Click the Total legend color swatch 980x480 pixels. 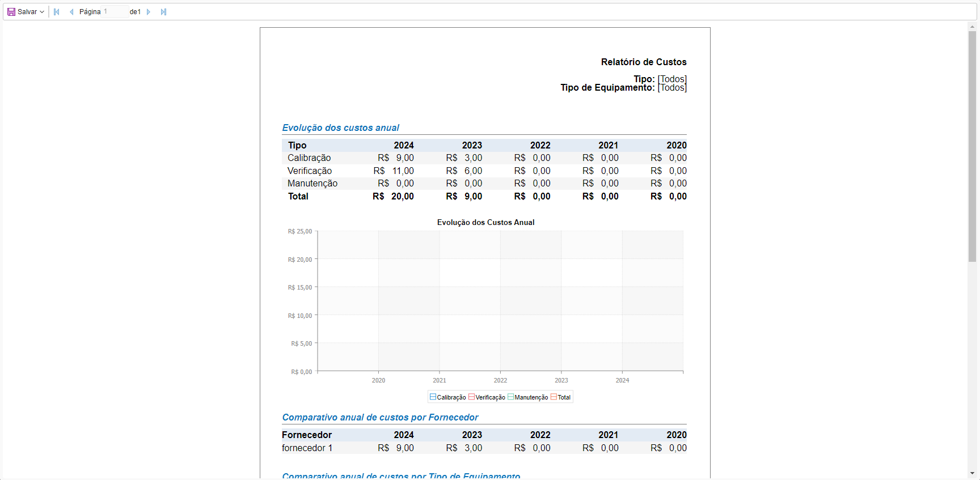tap(554, 397)
